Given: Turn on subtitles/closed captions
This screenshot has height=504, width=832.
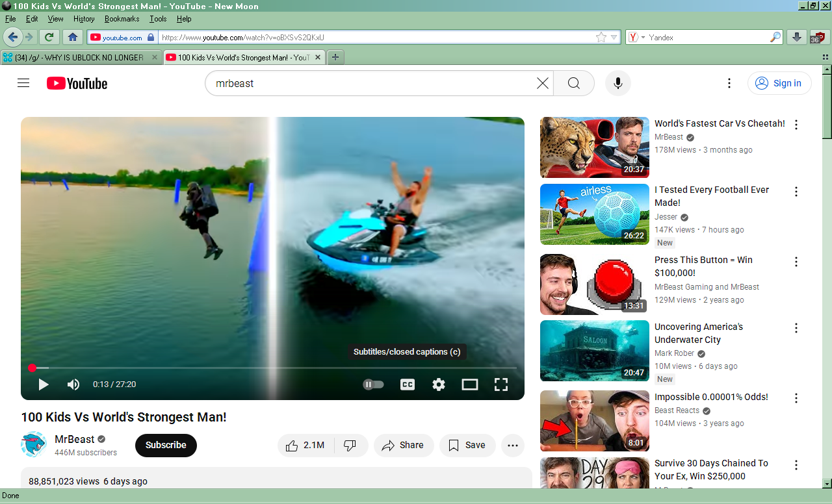Looking at the screenshot, I should click(x=408, y=384).
